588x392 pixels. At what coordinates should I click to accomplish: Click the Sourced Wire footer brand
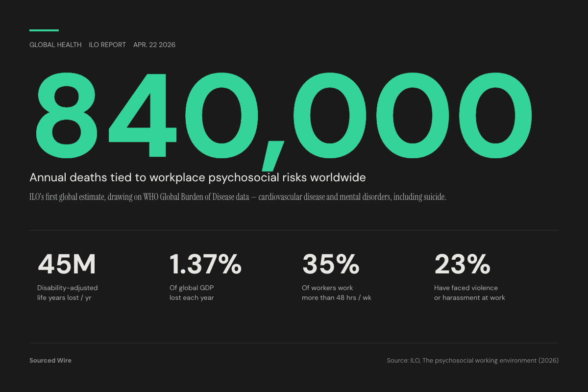(x=50, y=360)
